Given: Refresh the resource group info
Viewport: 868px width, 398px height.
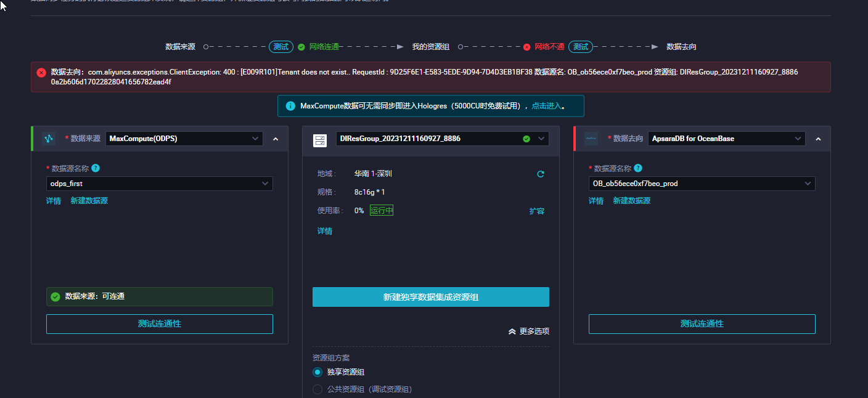Looking at the screenshot, I should (541, 174).
